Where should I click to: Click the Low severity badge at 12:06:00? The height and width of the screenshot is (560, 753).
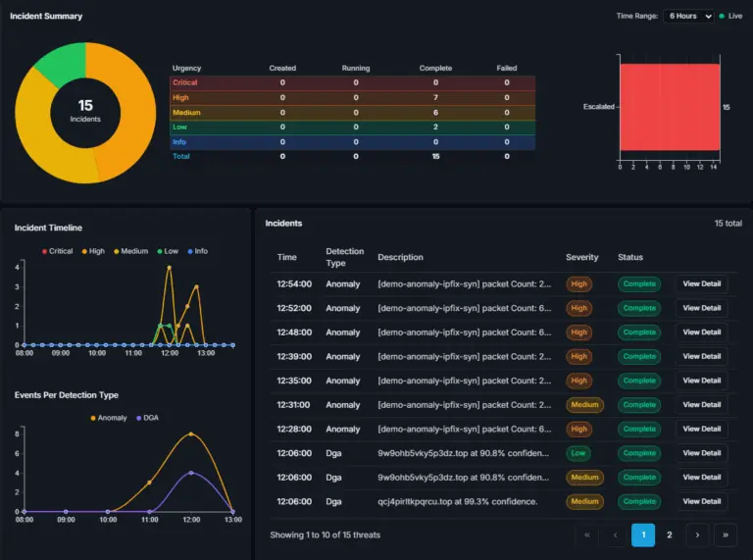click(577, 453)
